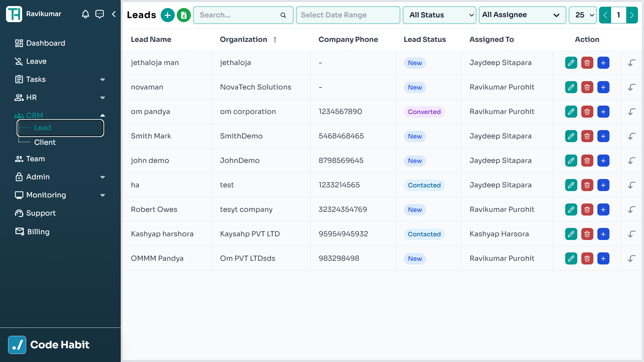Go to next page
Image resolution: width=644 pixels, height=362 pixels.
[632, 15]
